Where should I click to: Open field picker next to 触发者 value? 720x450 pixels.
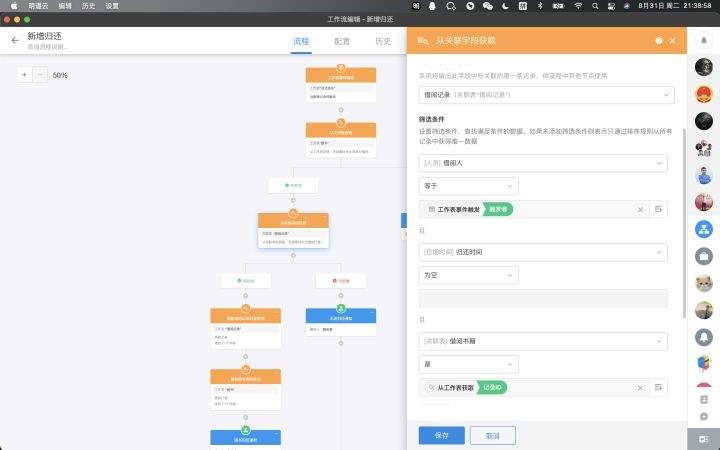(659, 209)
